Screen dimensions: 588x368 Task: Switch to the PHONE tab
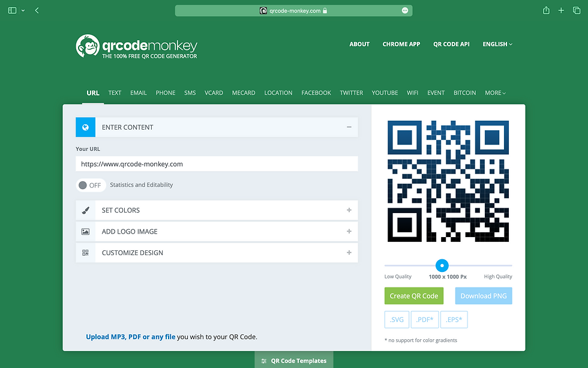point(166,92)
